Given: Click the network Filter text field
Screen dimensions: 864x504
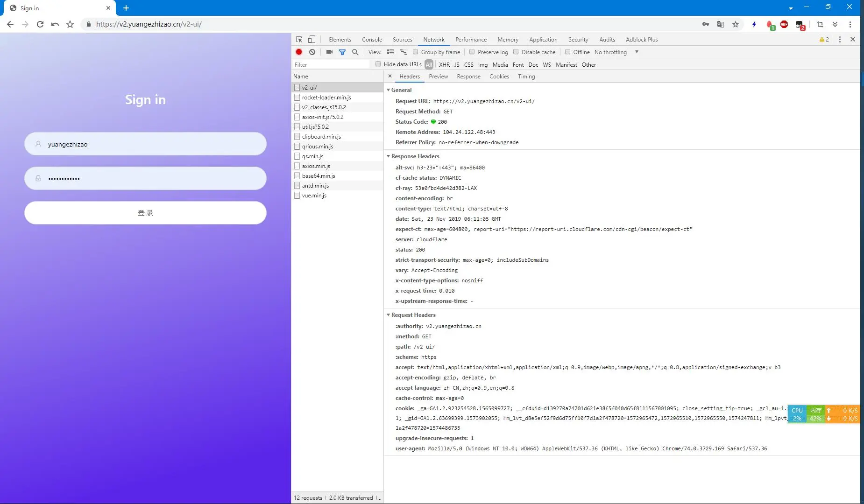Looking at the screenshot, I should tap(331, 65).
